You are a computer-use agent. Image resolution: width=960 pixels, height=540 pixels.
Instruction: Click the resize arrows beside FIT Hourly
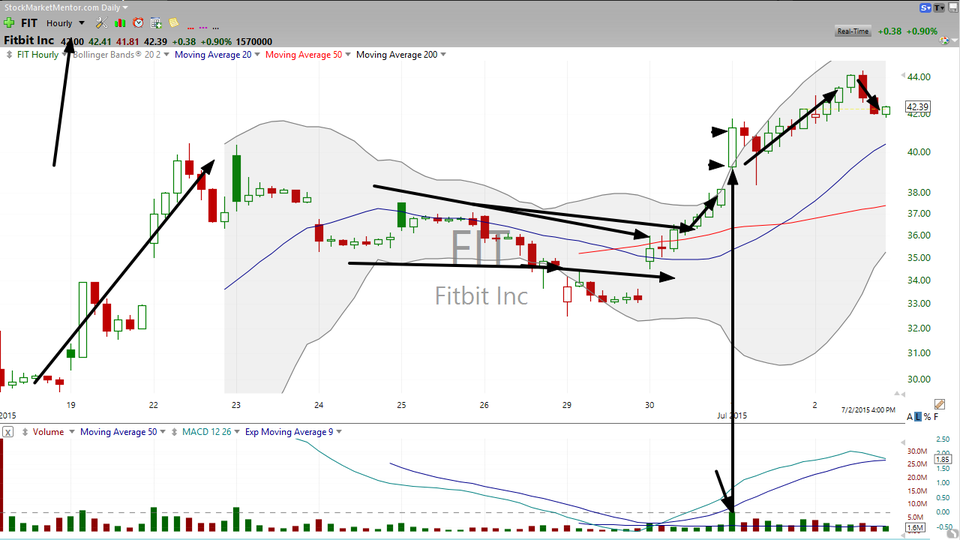9,54
